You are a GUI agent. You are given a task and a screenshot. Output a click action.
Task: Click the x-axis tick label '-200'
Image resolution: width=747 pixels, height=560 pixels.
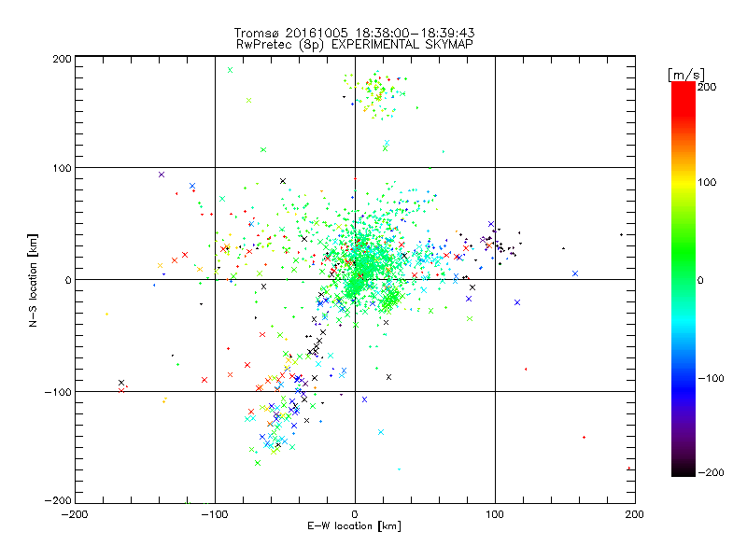75,514
